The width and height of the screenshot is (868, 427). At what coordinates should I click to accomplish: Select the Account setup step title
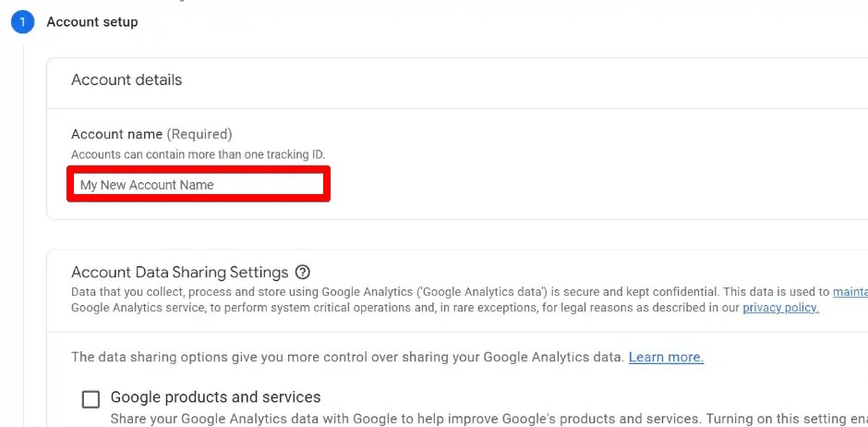tap(92, 22)
